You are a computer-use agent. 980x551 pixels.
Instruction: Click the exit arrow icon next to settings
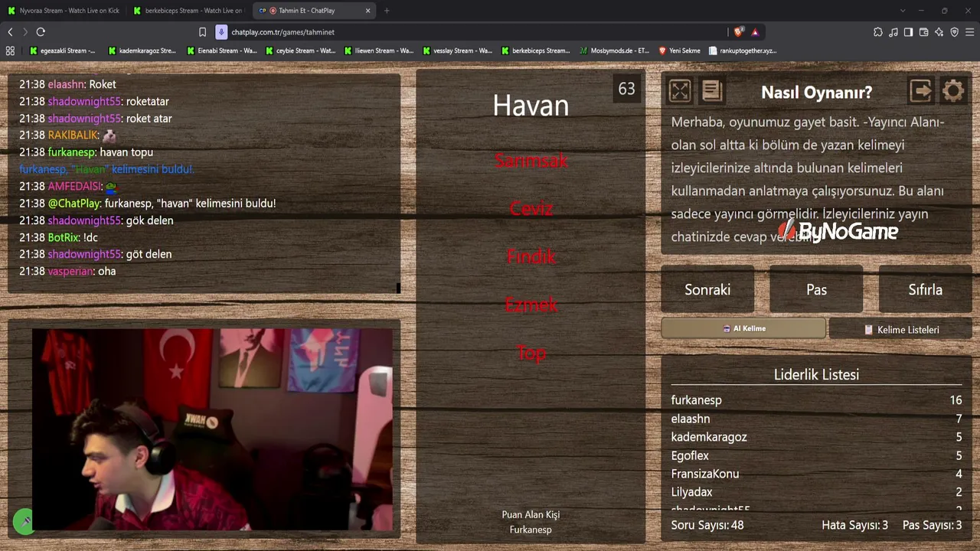(x=921, y=91)
